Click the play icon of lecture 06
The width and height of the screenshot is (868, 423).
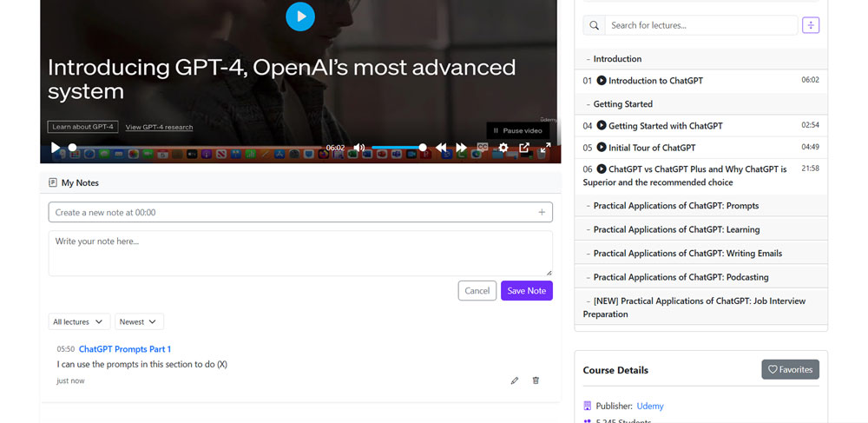tap(602, 169)
